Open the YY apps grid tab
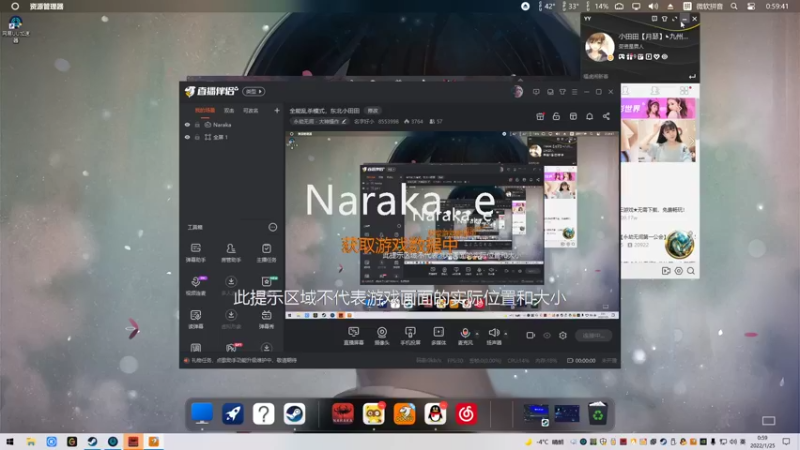This screenshot has width=800, height=450. point(684,90)
